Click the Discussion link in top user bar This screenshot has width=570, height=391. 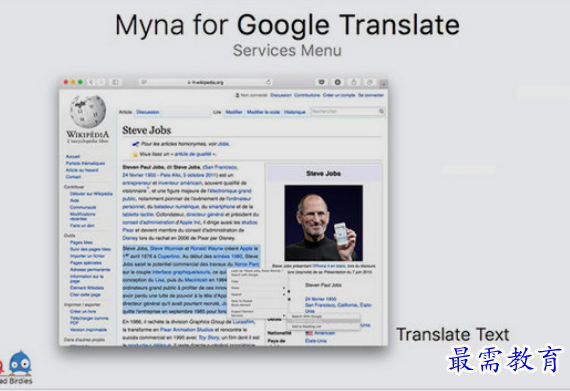tap(281, 95)
